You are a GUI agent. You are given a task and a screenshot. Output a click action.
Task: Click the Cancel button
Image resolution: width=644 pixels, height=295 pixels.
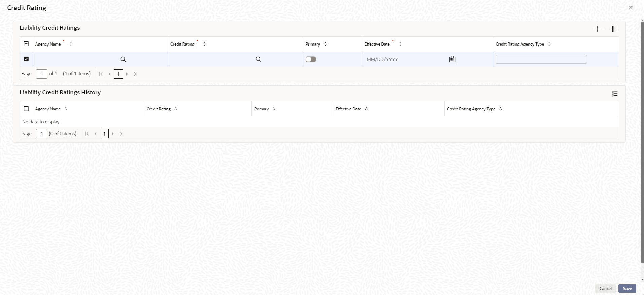pos(606,289)
